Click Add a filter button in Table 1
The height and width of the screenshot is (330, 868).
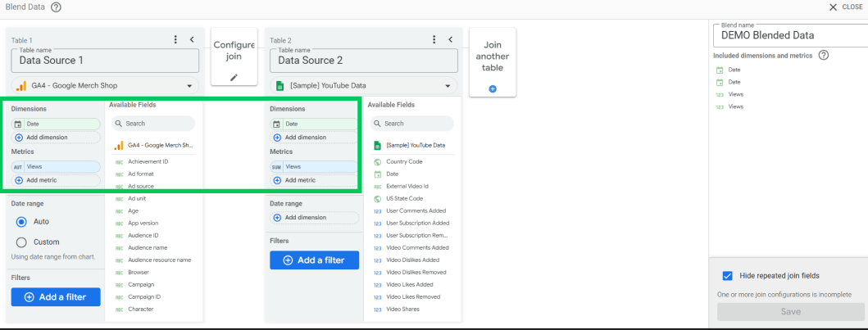(x=55, y=297)
